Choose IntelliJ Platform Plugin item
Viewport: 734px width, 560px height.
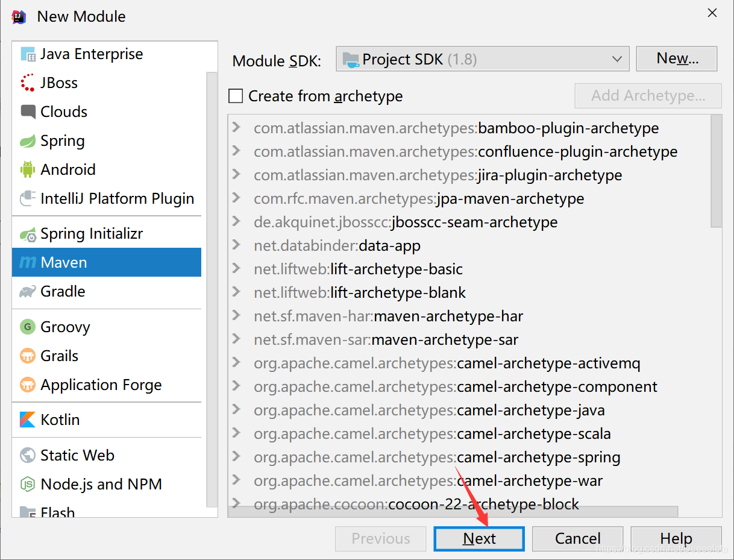click(x=107, y=199)
